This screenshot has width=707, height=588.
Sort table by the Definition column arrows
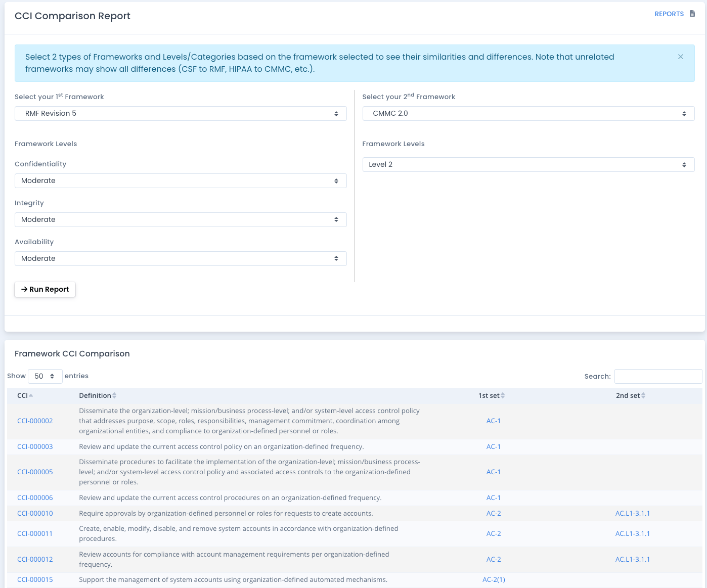point(115,395)
